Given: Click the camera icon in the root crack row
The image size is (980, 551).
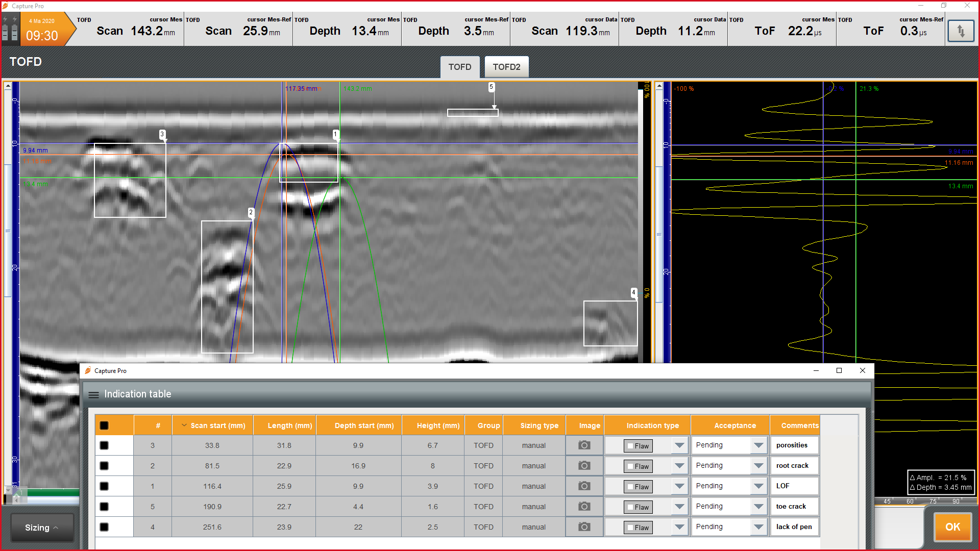Looking at the screenshot, I should tap(584, 465).
